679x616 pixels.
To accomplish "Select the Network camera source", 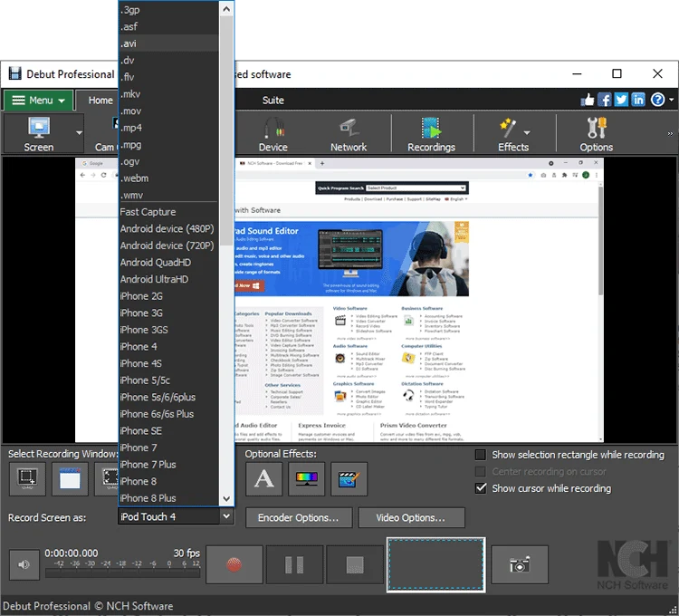I will [x=349, y=134].
